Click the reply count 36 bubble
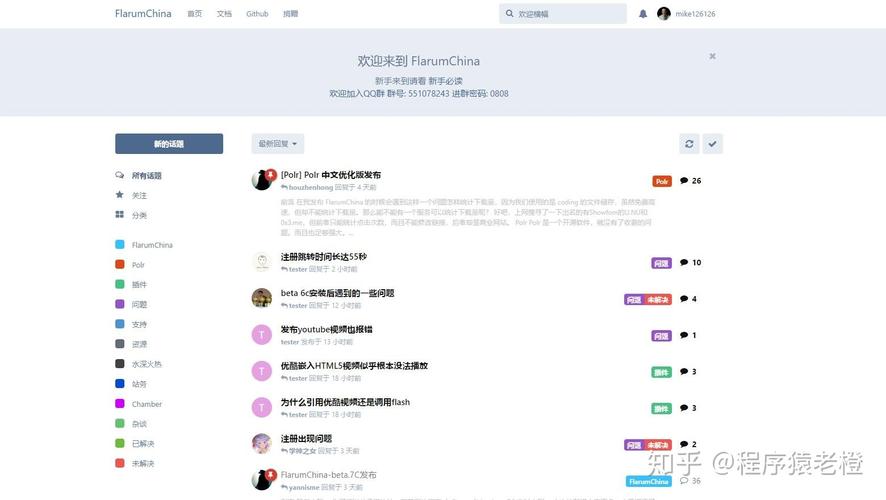Viewport: 886px width, 500px height. point(690,480)
